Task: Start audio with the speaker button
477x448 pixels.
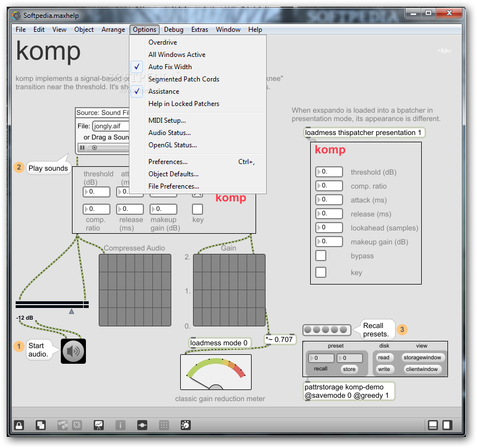Action: [x=73, y=351]
